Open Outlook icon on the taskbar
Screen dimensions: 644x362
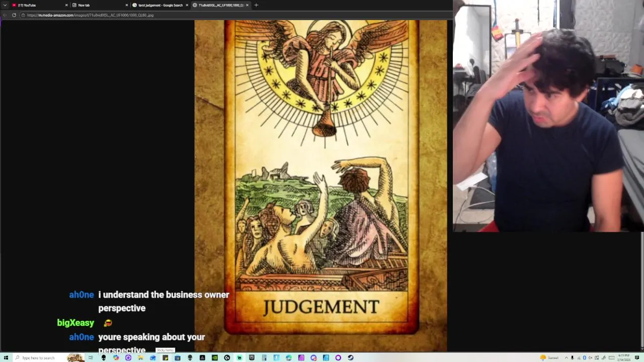[x=153, y=357]
